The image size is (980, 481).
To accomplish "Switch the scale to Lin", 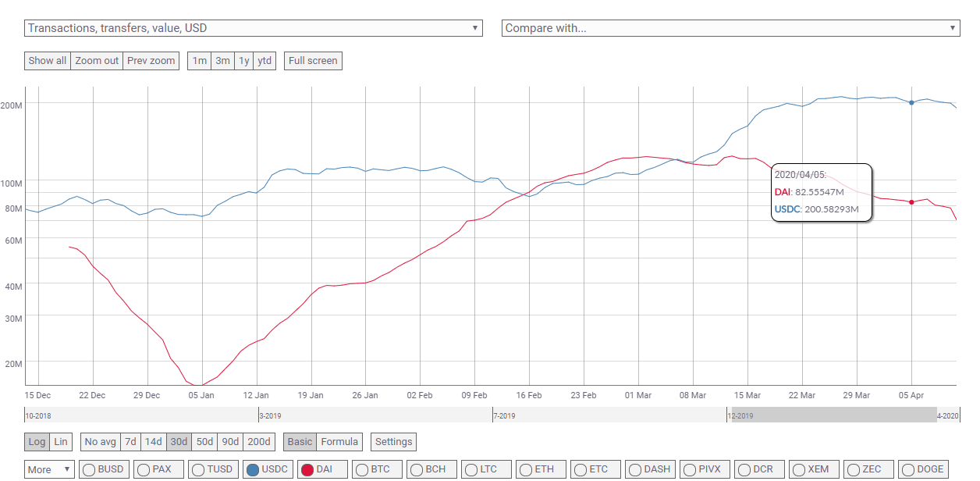I will (61, 442).
